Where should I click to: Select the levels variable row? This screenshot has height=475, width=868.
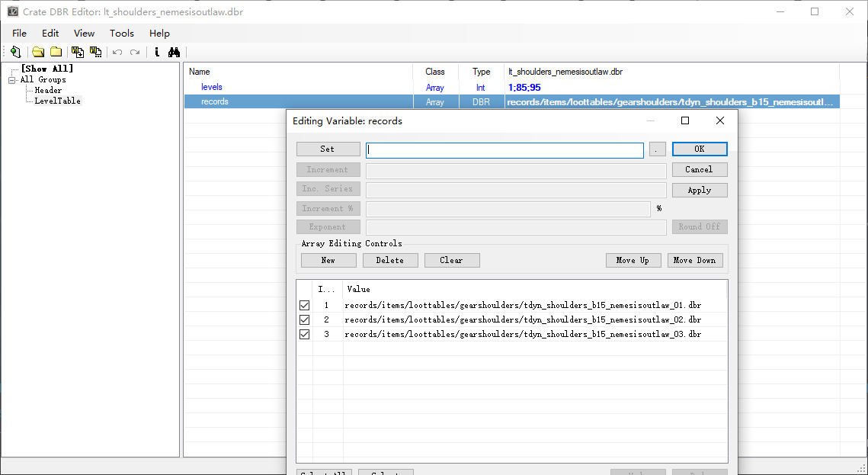511,87
